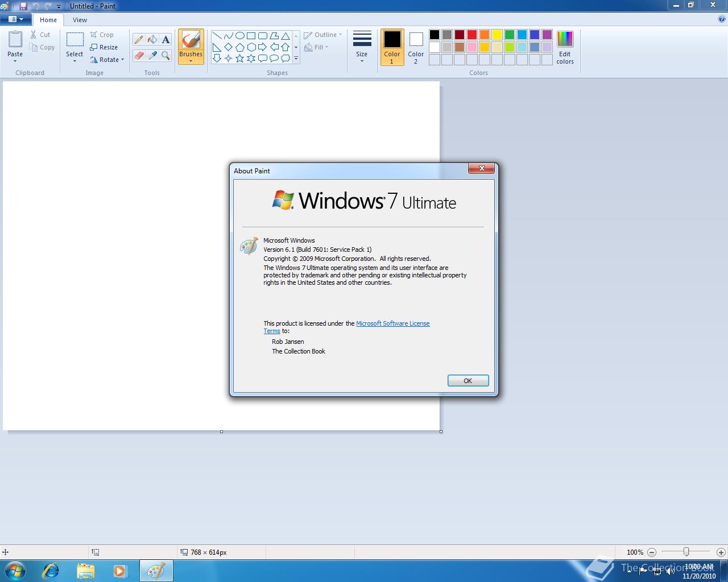Select the Rounded rectangle shape
The width and height of the screenshot is (728, 582).
[262, 36]
